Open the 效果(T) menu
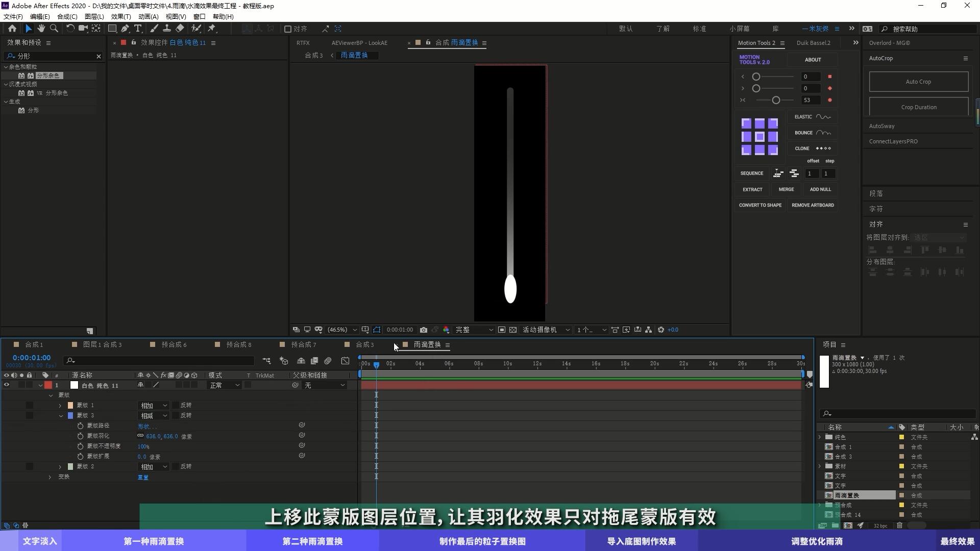This screenshot has height=551, width=980. 121,16
